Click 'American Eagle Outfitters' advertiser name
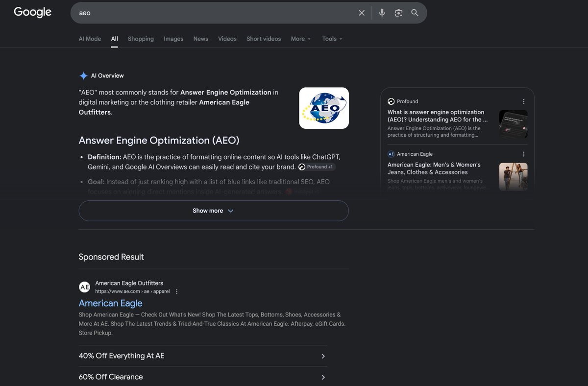The width and height of the screenshot is (588, 386). pos(129,283)
